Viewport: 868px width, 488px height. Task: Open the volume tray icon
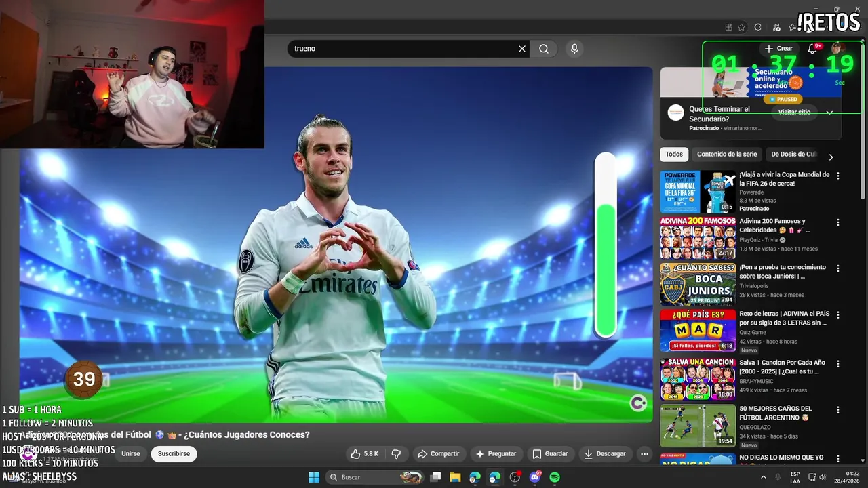[823, 477]
